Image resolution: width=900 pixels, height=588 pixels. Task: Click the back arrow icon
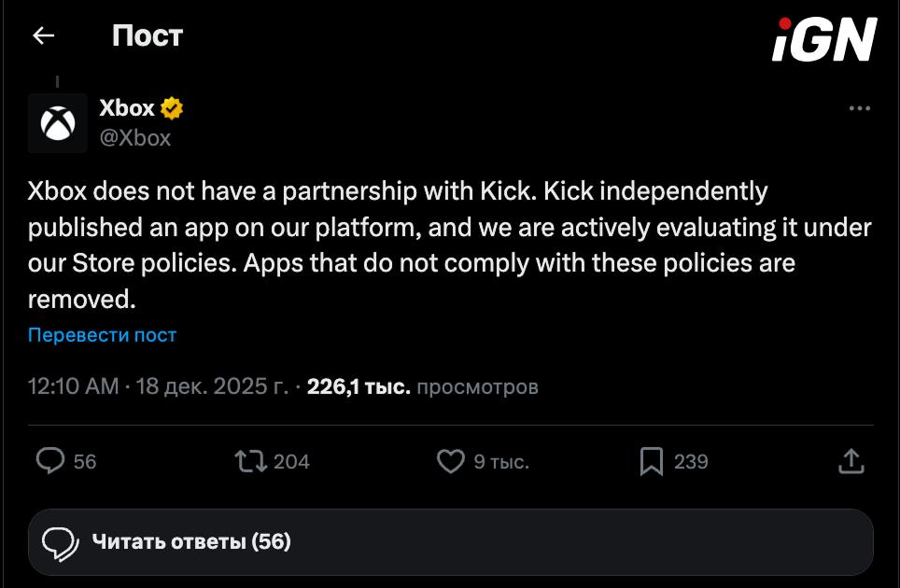pos(44,36)
